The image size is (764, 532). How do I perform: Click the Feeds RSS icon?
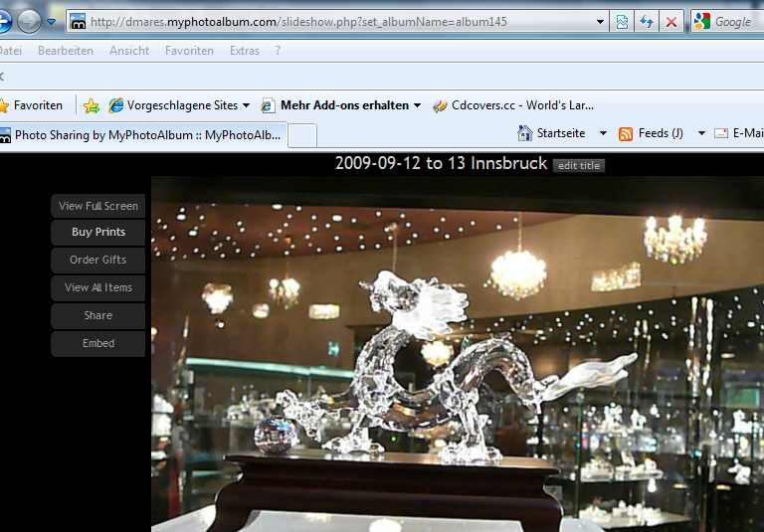626,133
